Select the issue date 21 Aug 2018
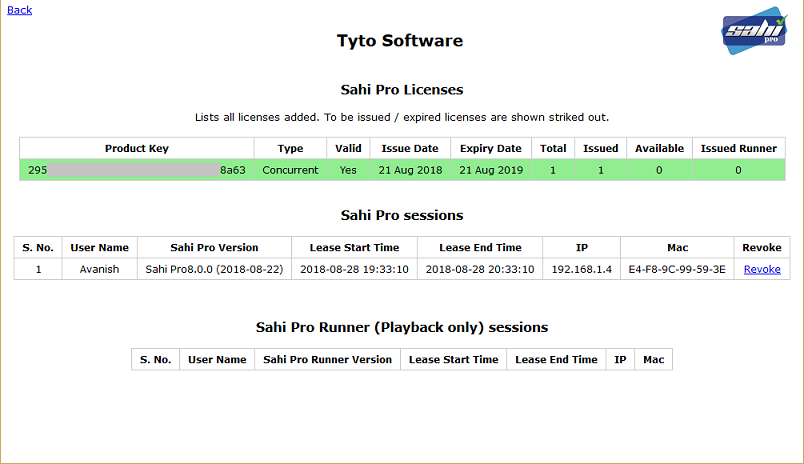 coord(409,170)
